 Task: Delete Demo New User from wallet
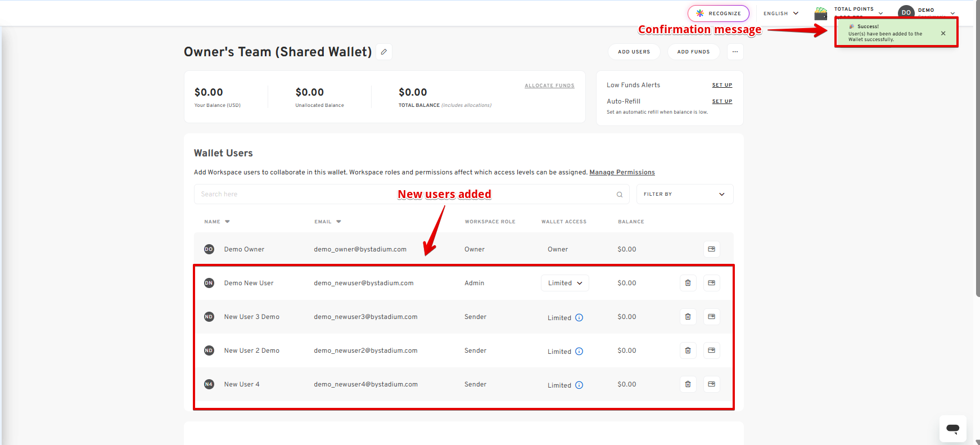688,283
